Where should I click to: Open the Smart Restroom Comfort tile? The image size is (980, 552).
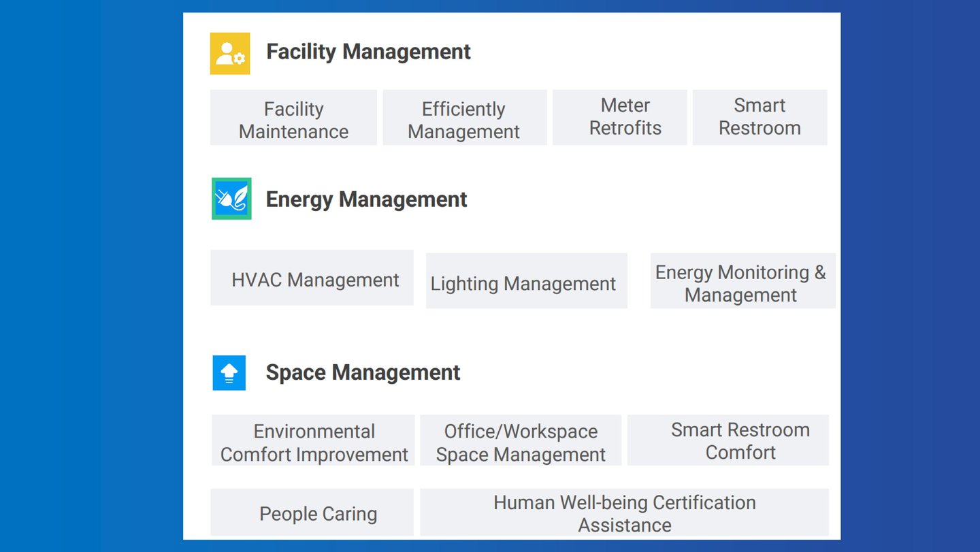[728, 440]
